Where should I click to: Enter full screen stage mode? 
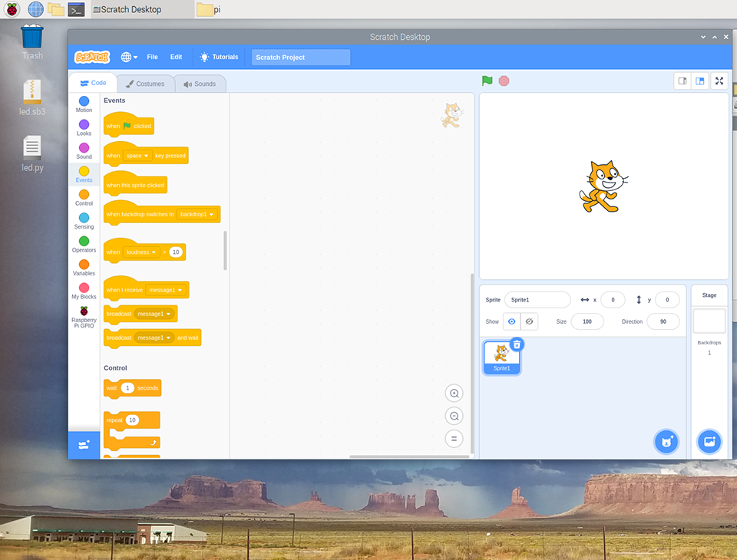pyautogui.click(x=719, y=81)
